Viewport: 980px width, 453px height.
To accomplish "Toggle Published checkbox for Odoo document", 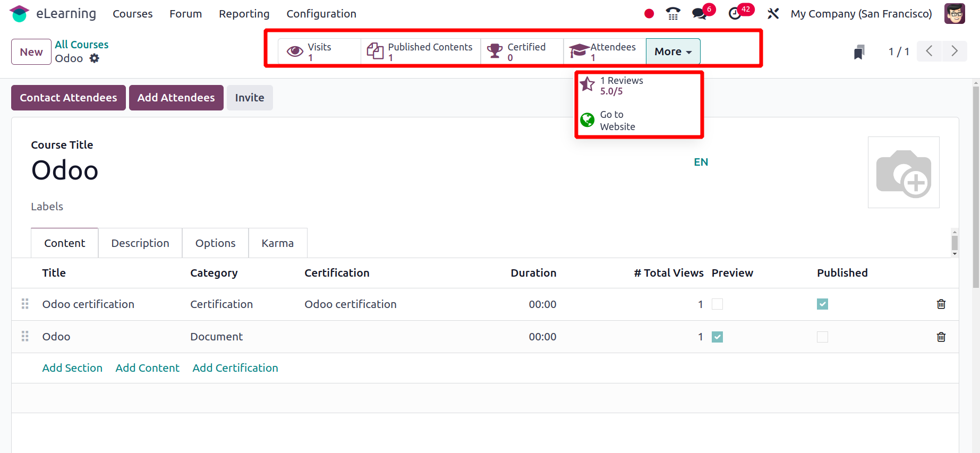I will click(x=822, y=337).
